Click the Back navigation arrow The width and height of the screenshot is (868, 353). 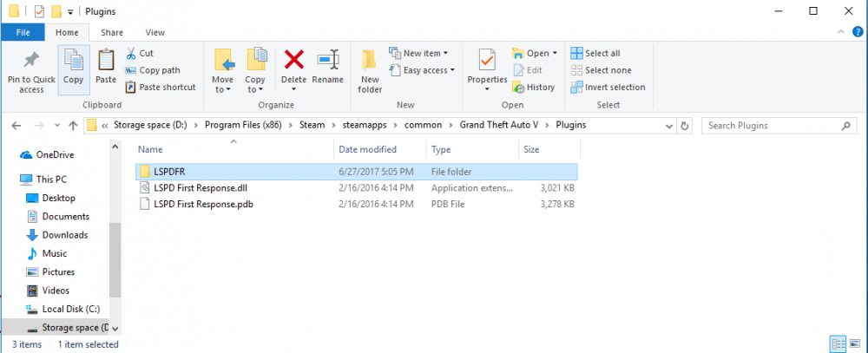[16, 126]
